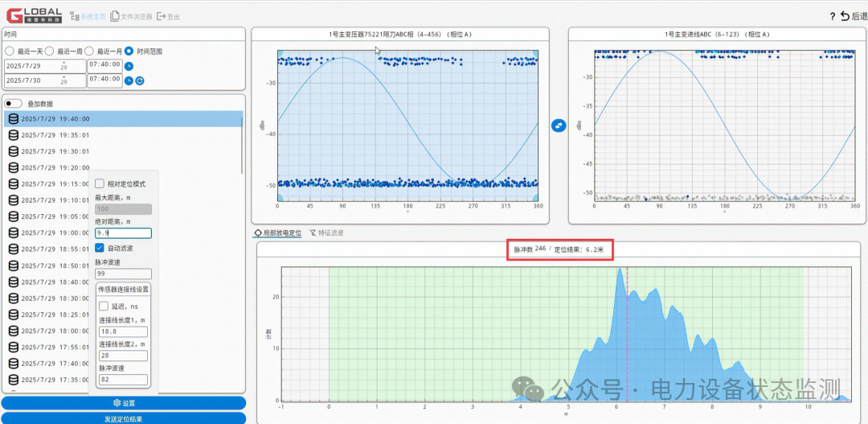
Task: Click the 登出 menu label
Action: pos(174,17)
